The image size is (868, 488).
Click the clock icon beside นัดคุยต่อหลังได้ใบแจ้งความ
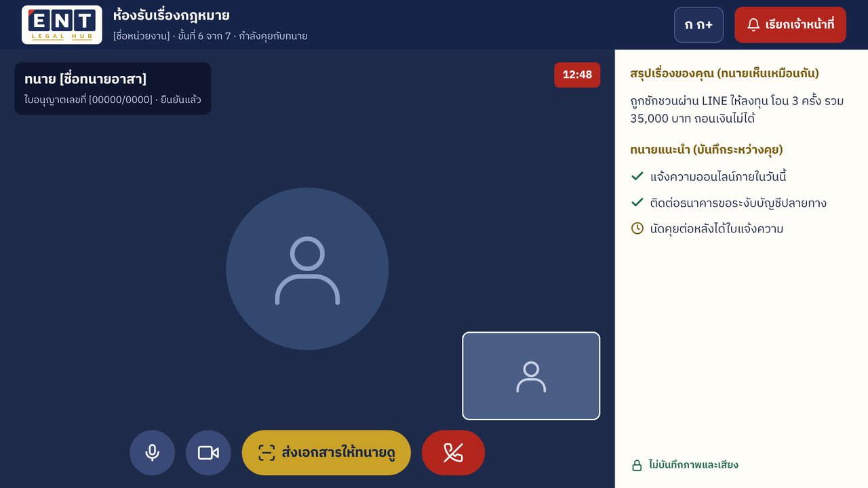(x=637, y=228)
